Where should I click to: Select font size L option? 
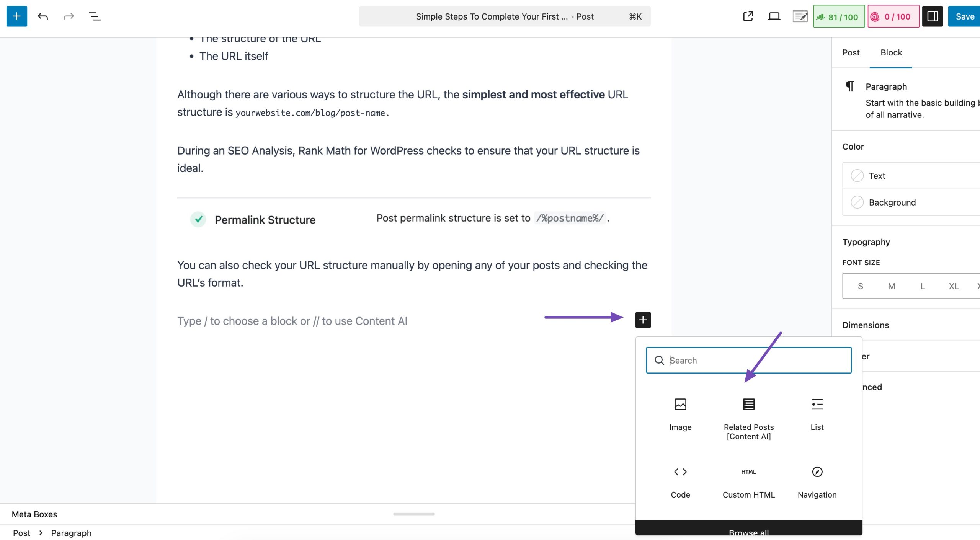(923, 286)
